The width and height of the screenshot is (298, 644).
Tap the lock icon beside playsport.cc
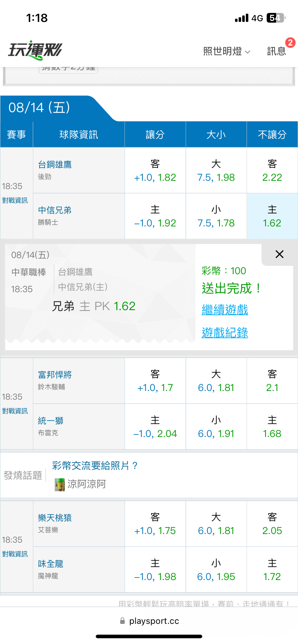[x=122, y=621]
